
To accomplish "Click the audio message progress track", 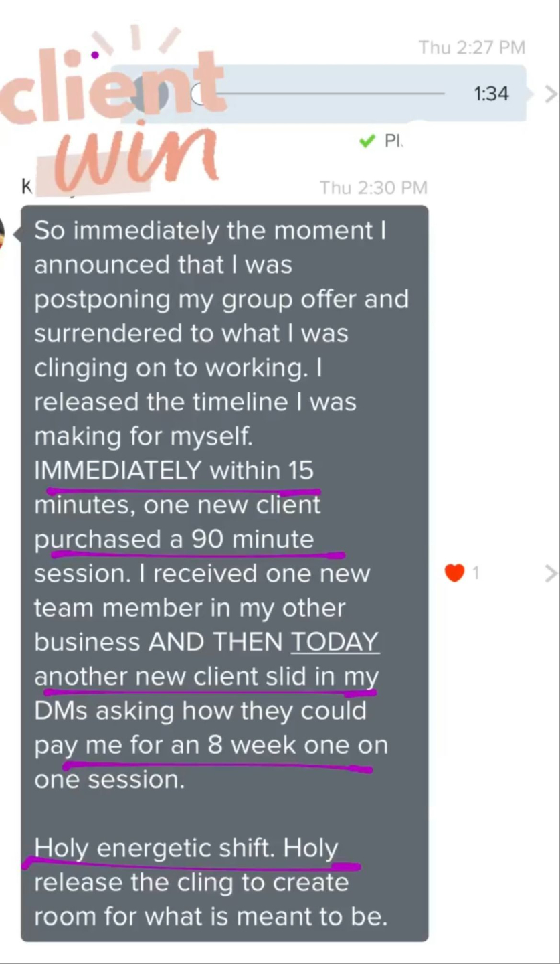I will click(322, 94).
